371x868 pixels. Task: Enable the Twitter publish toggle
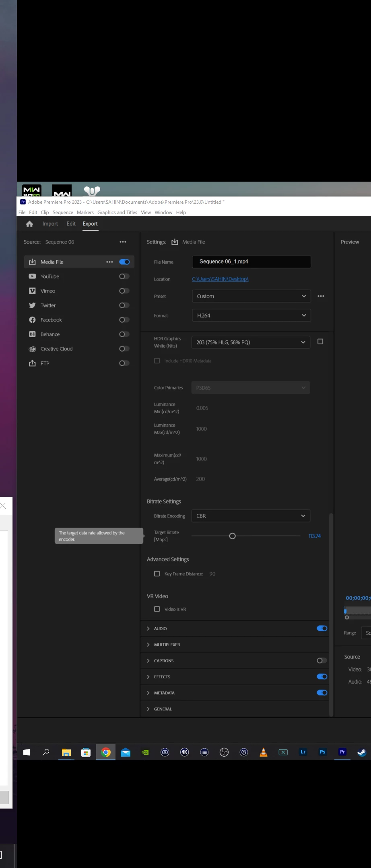[x=124, y=305]
